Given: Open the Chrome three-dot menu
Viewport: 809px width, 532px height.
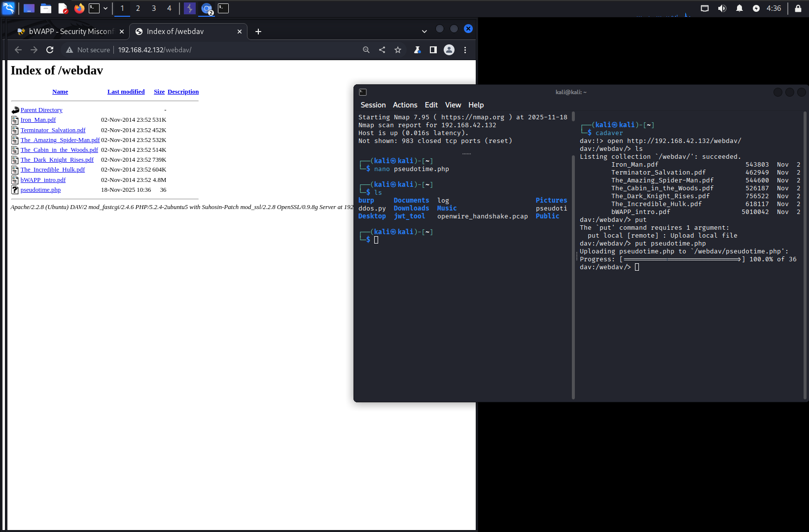Looking at the screenshot, I should click(465, 50).
